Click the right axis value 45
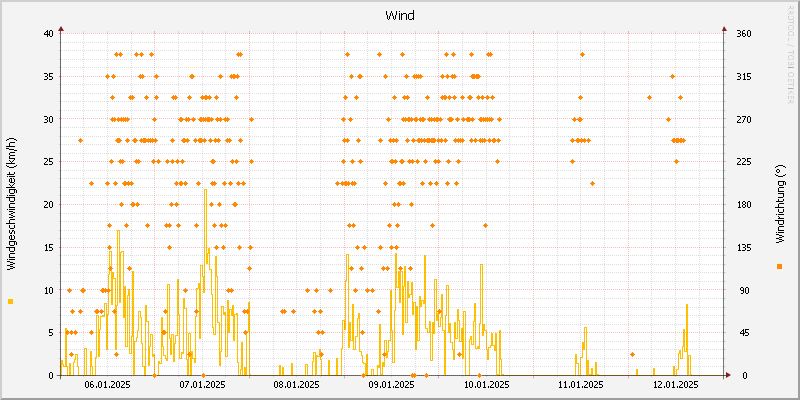The width and height of the screenshot is (800, 400). [x=742, y=333]
